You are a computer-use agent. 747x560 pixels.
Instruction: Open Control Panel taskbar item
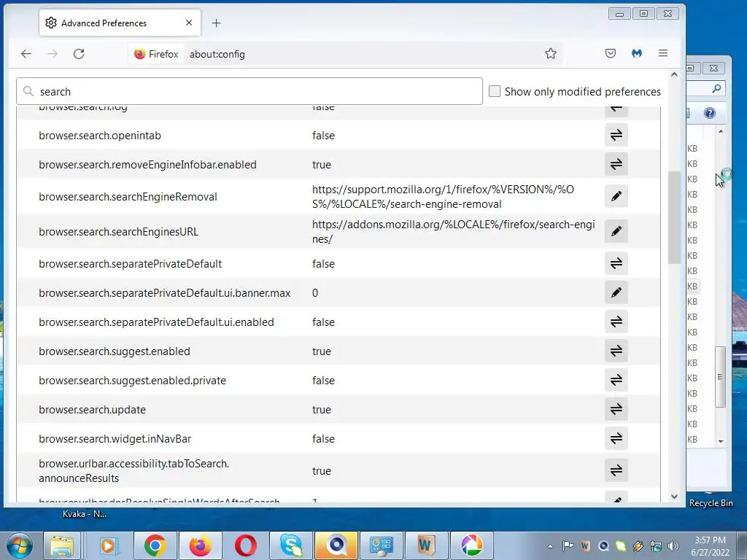click(381, 545)
